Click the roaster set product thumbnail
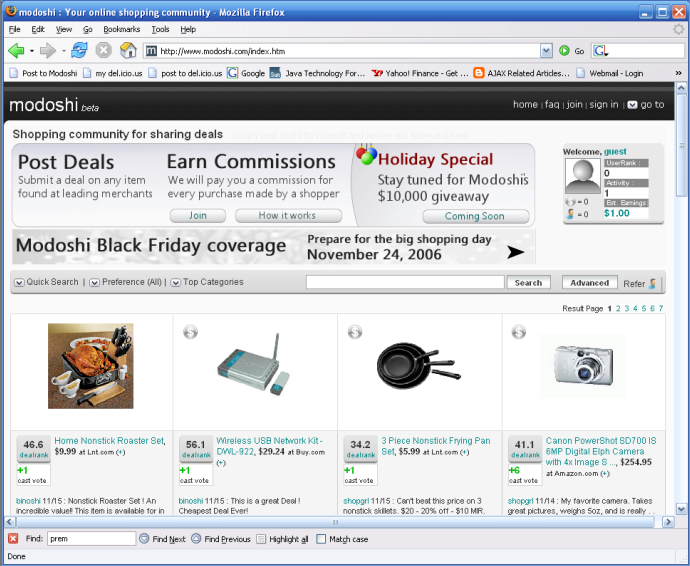690x566 pixels. 91,366
